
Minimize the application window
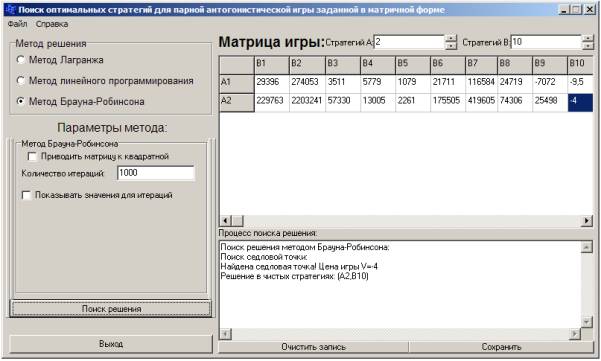564,10
